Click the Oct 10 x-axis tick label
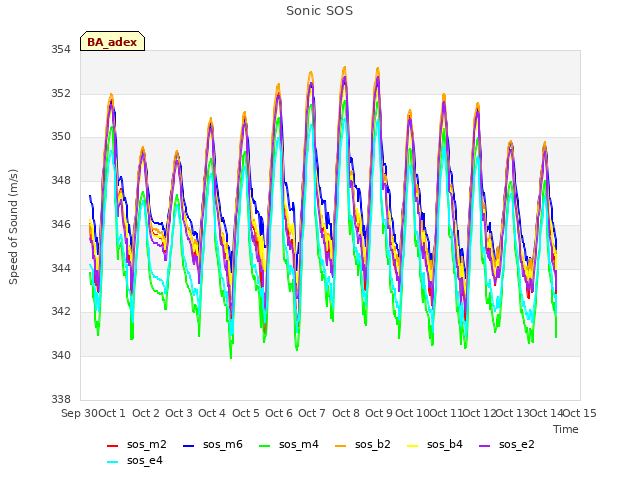 click(412, 413)
